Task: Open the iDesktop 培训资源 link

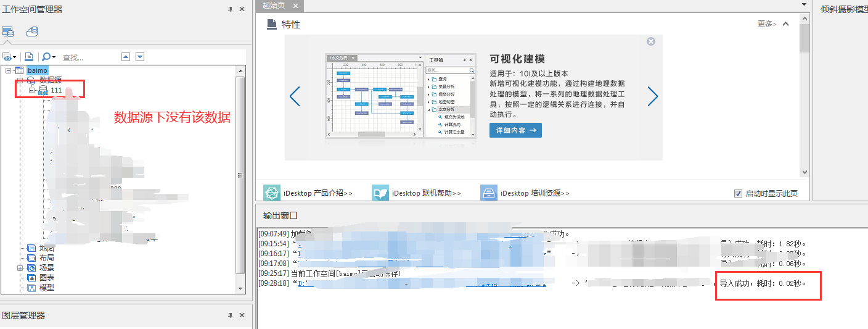Action: pyautogui.click(x=535, y=193)
